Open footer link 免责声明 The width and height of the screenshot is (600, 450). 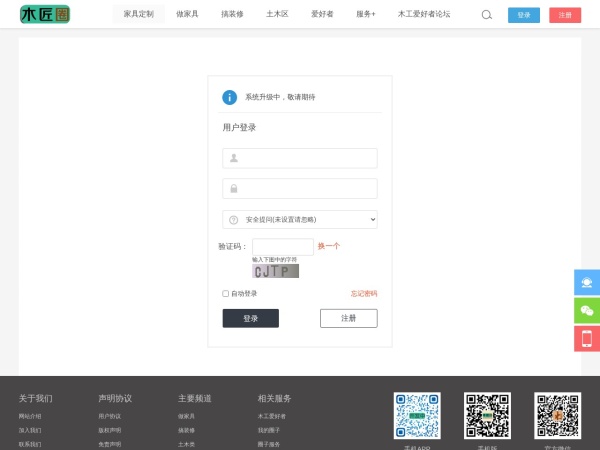coord(109,445)
